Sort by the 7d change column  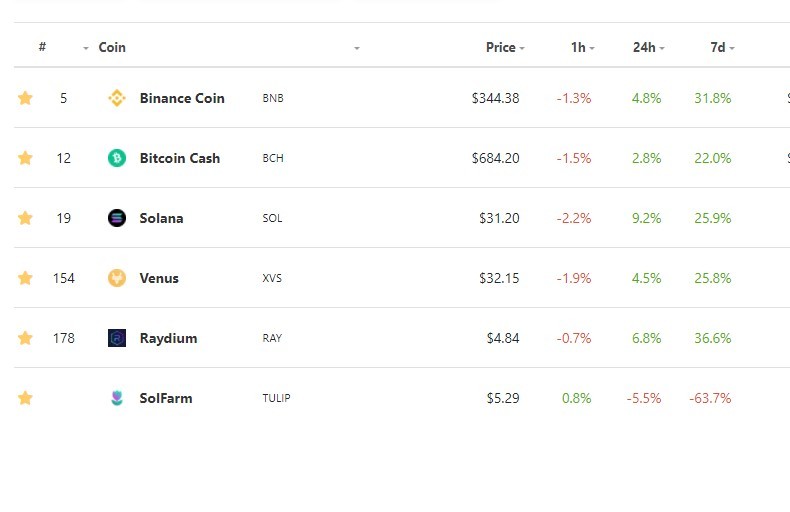722,47
